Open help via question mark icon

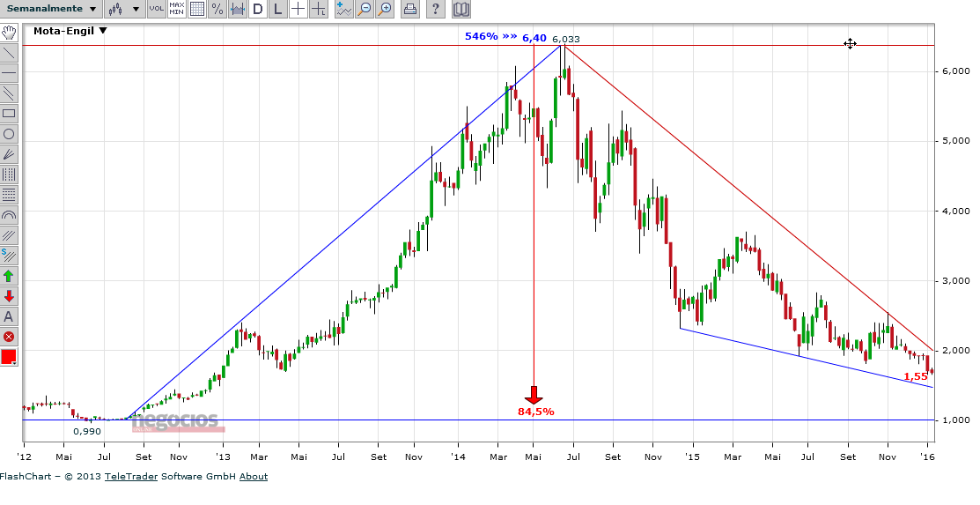click(436, 9)
